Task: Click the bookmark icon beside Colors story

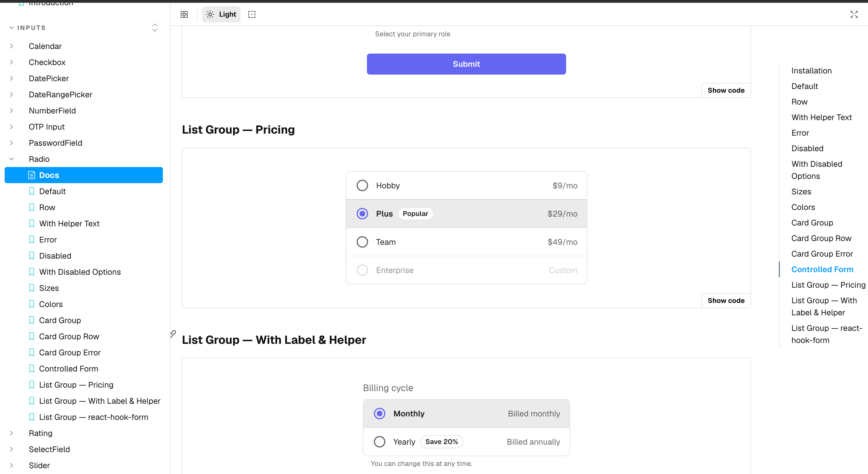Action: pos(32,304)
